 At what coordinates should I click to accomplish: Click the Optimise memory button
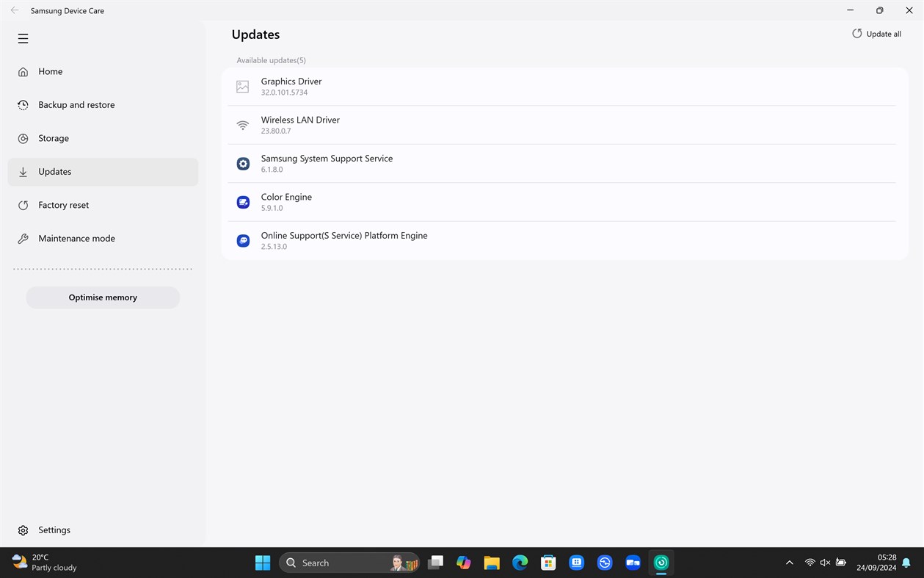(103, 297)
